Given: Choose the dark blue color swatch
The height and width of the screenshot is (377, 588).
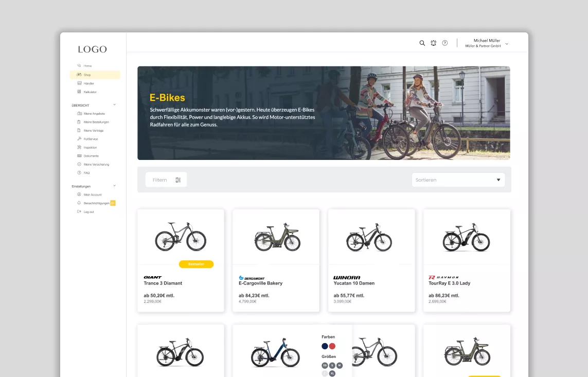Looking at the screenshot, I should click(x=325, y=346).
